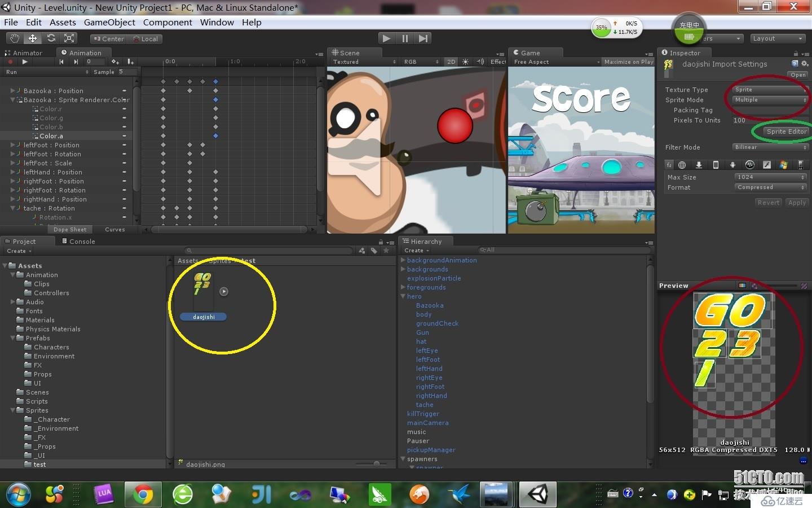Click the Step frame button
The height and width of the screenshot is (508, 812).
(x=423, y=38)
